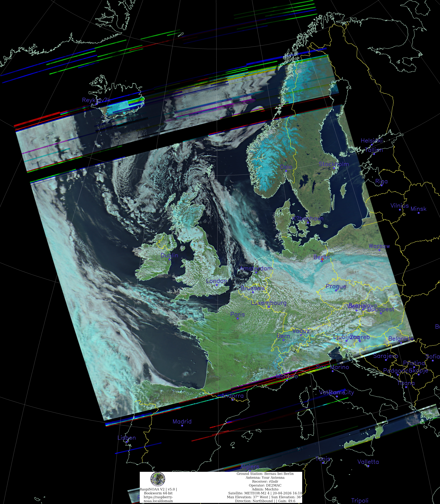Click the London city dot marker
This screenshot has width=440, height=504.
217,285
